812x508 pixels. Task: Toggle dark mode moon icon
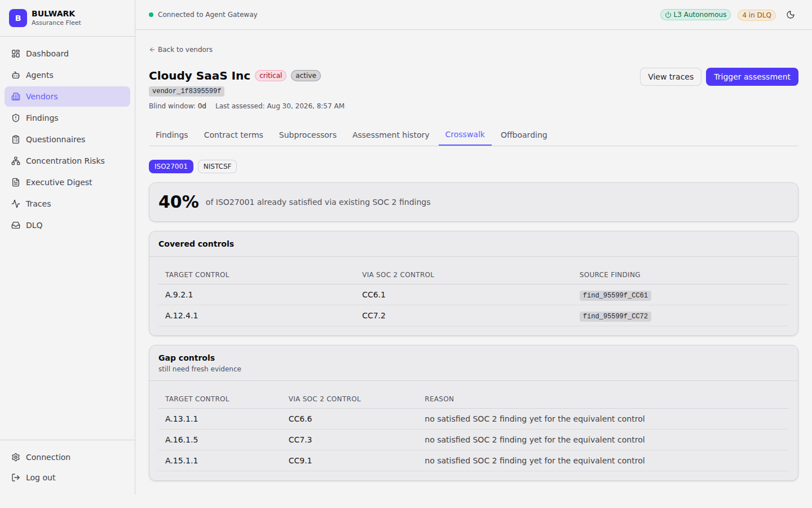coord(791,15)
